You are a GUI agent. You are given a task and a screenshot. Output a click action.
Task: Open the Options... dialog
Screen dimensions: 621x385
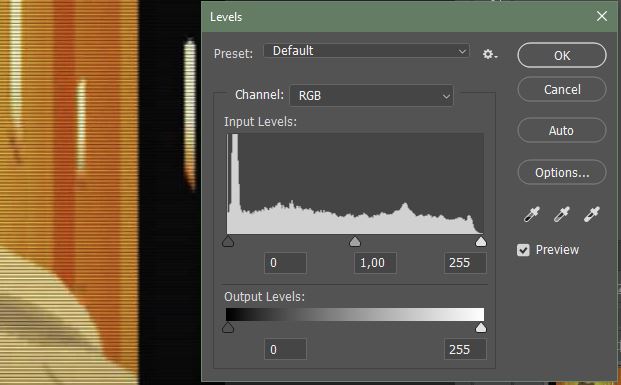click(x=562, y=172)
